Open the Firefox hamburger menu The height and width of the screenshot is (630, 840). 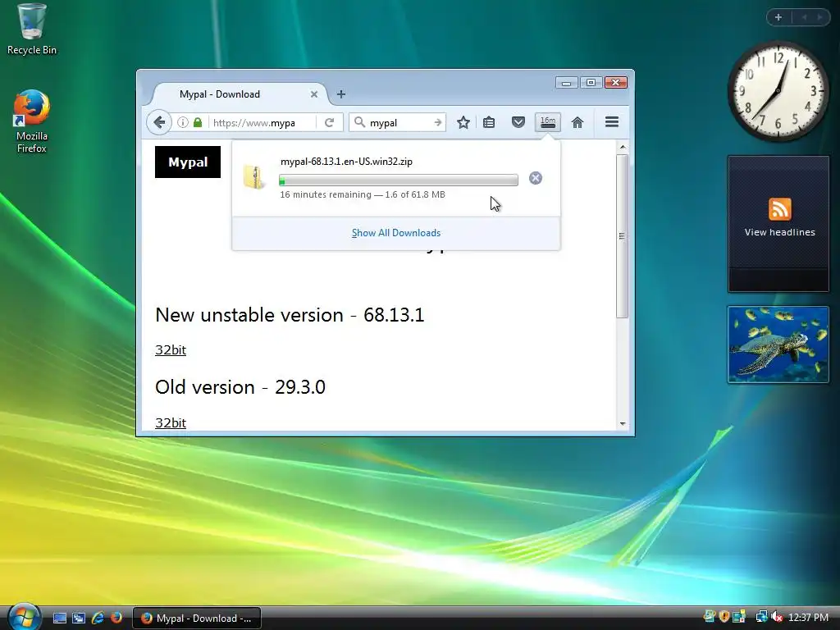(612, 122)
